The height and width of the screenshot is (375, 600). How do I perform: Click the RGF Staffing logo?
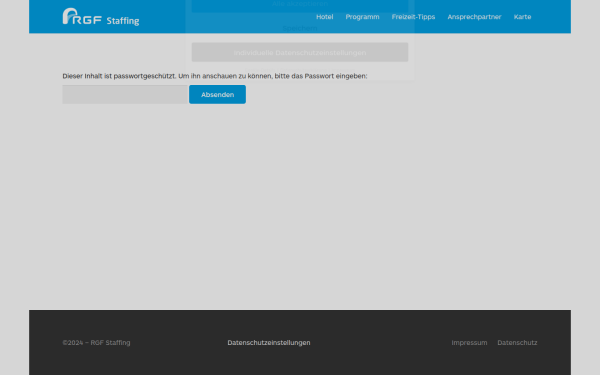pyautogui.click(x=101, y=17)
